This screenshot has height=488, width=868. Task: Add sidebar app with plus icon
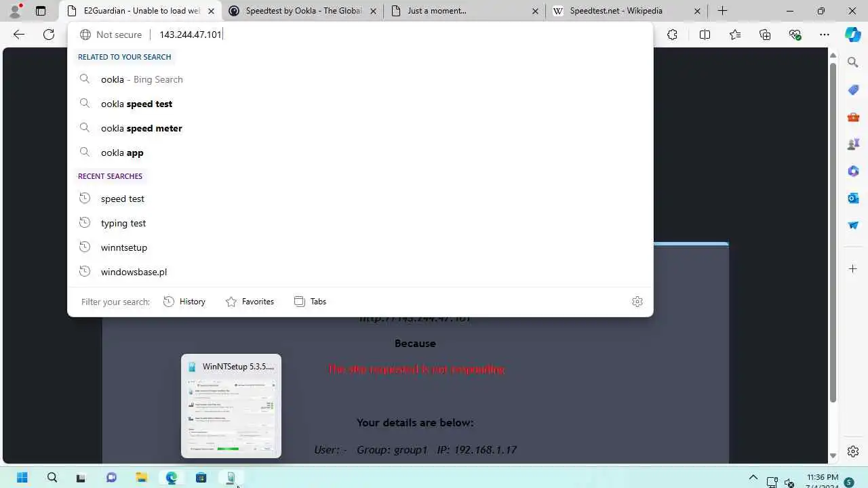click(853, 269)
